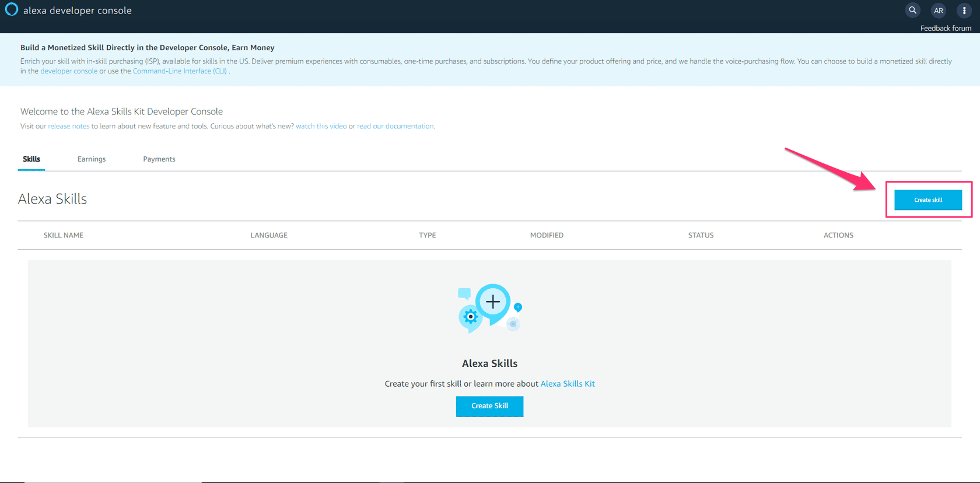This screenshot has width=980, height=483.
Task: Switch to the Payments tab
Action: tap(159, 159)
